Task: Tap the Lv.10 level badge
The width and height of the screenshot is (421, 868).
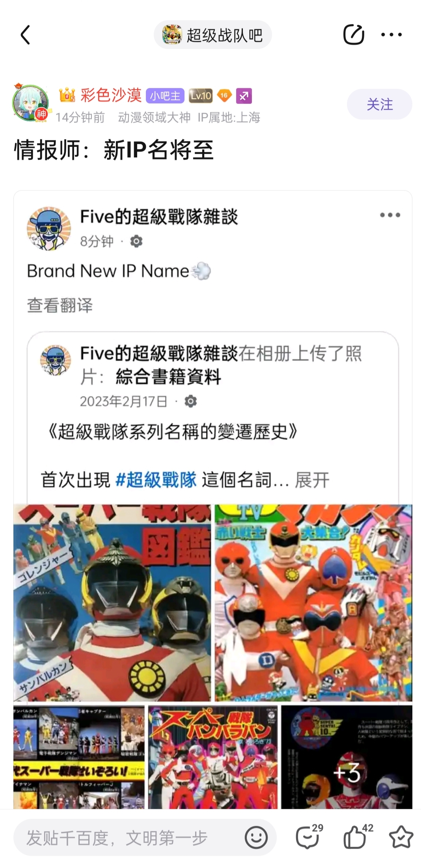Action: point(201,96)
